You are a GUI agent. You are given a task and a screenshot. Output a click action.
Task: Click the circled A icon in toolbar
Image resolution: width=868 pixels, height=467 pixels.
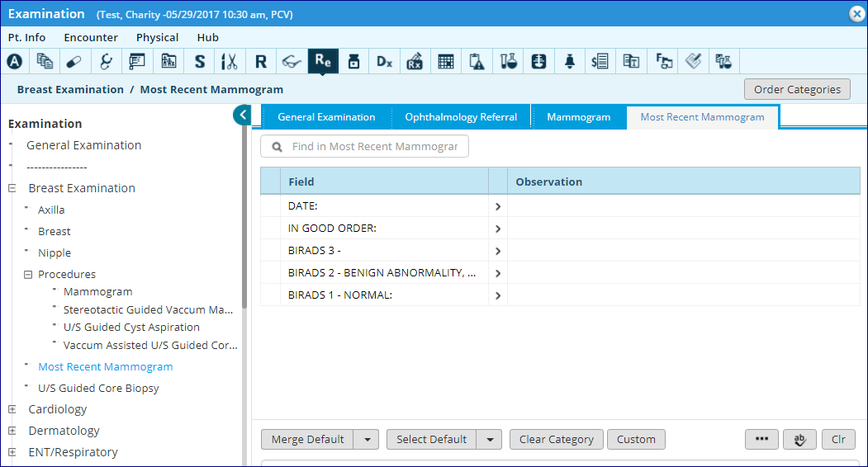coord(15,61)
